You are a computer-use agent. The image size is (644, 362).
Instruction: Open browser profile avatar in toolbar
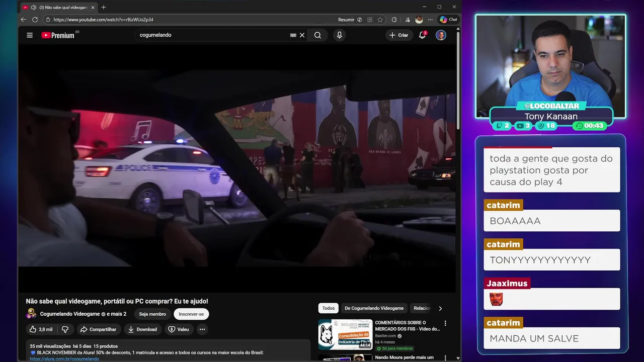point(419,20)
